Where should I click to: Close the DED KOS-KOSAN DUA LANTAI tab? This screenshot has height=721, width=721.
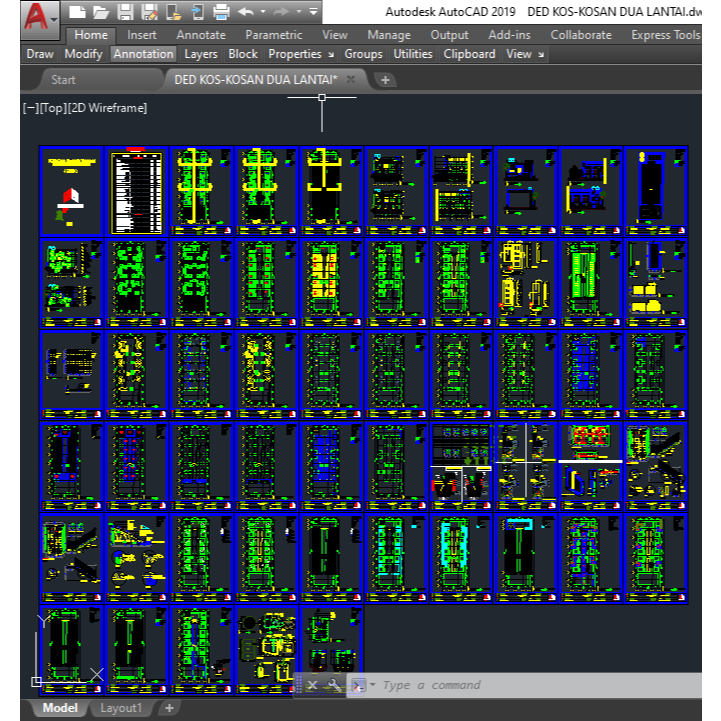351,79
